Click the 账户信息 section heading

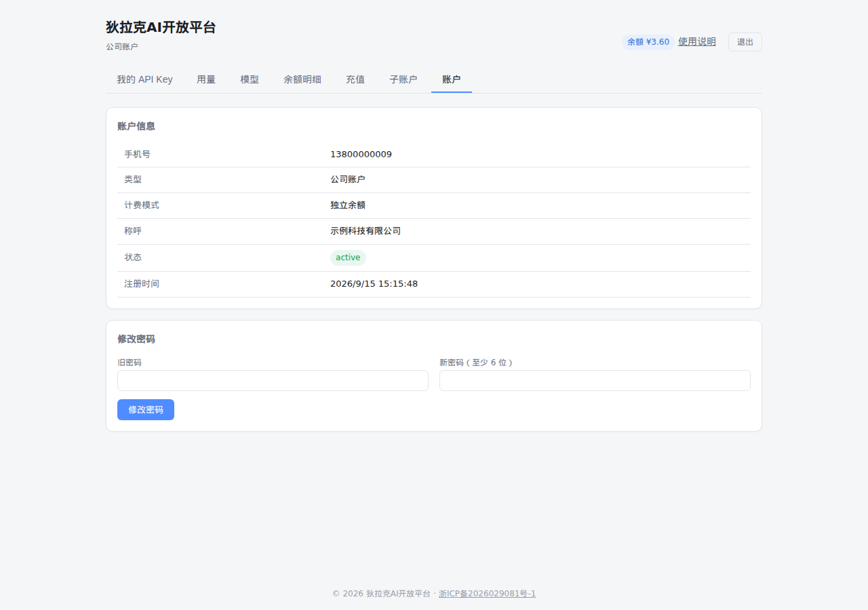tap(136, 126)
